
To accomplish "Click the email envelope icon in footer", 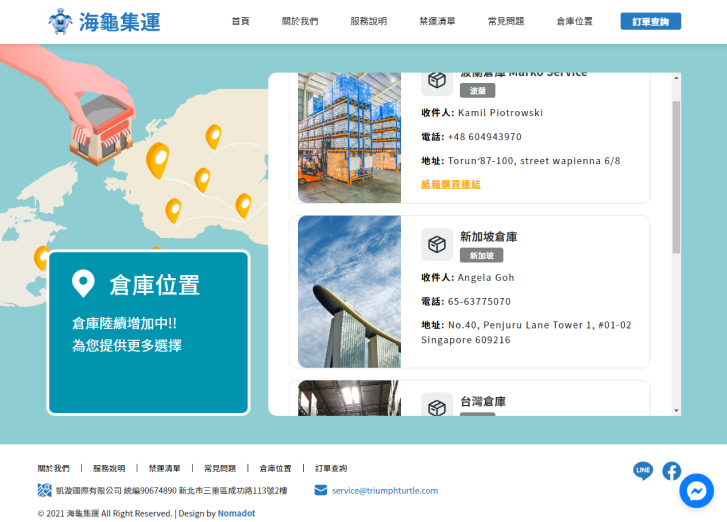I will tap(320, 490).
